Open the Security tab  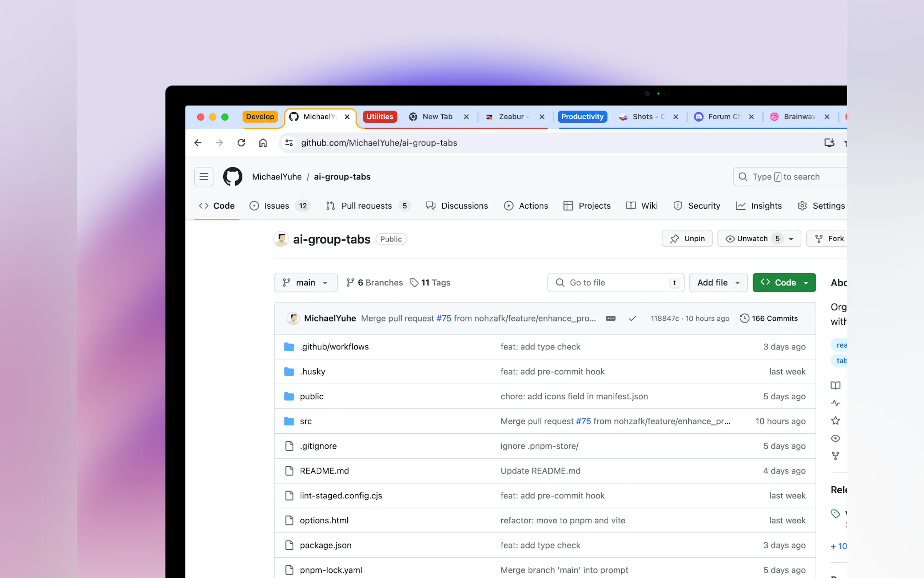pyautogui.click(x=697, y=206)
